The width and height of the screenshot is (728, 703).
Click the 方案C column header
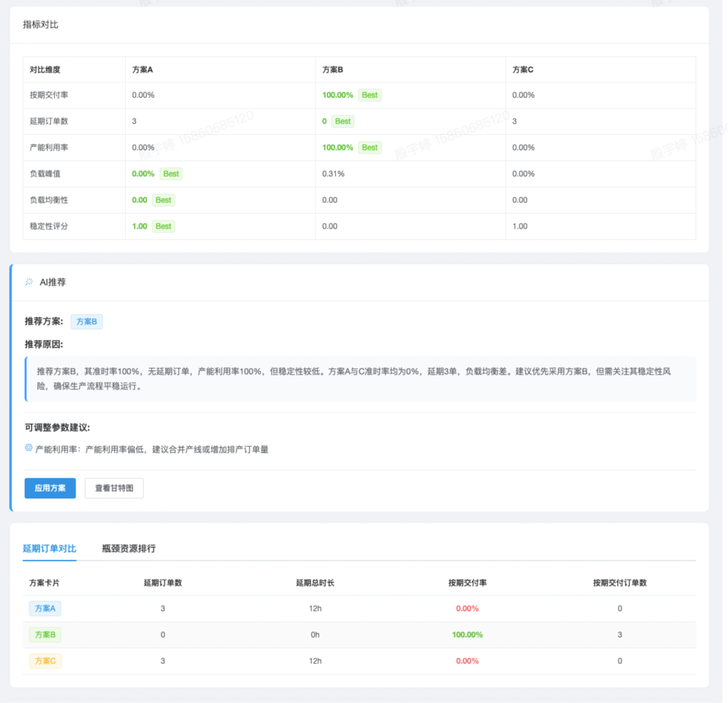pyautogui.click(x=523, y=70)
